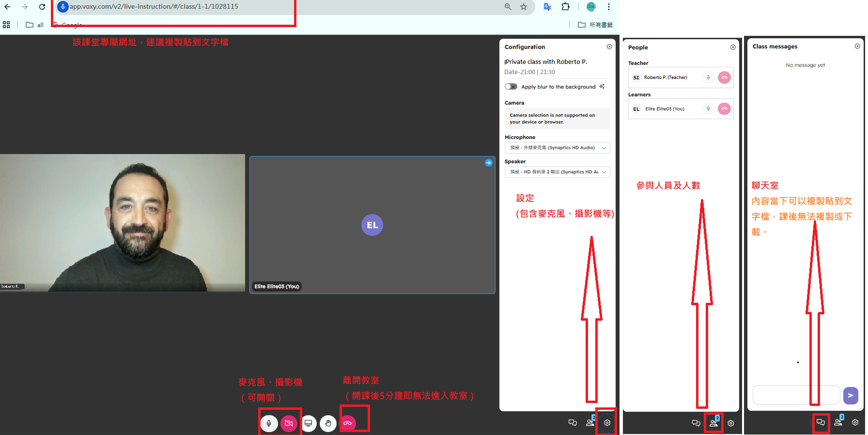
Task: Reload the Voxy class page
Action: 42,7
